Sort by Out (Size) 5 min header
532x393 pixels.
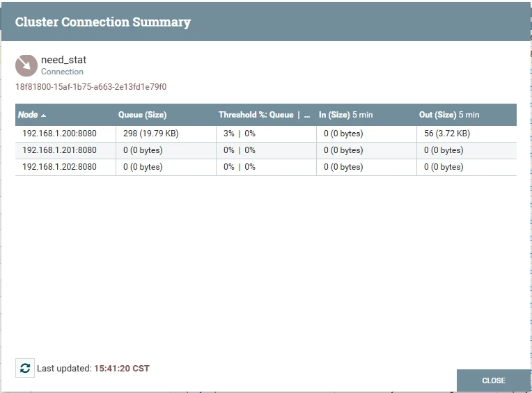point(449,115)
